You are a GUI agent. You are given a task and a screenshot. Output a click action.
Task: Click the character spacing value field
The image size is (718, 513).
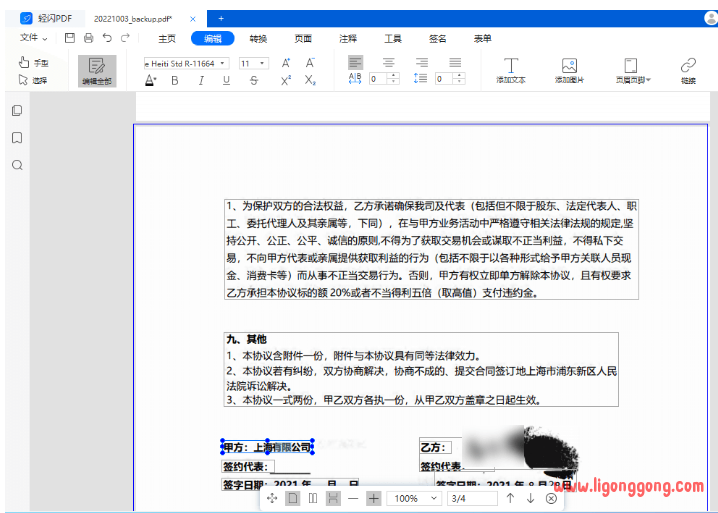tap(378, 79)
